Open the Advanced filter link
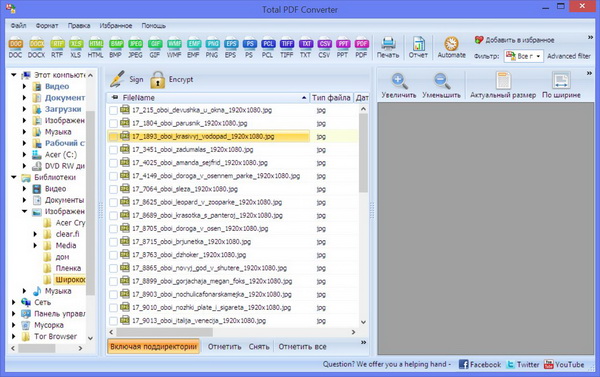Screen dimensions: 600x377 [569, 56]
